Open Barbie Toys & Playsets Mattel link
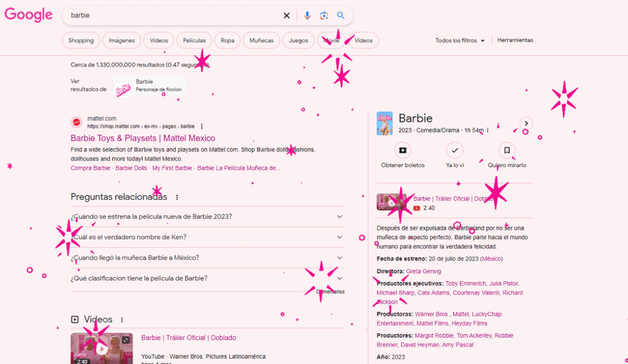This screenshot has height=364, width=628. (x=143, y=138)
